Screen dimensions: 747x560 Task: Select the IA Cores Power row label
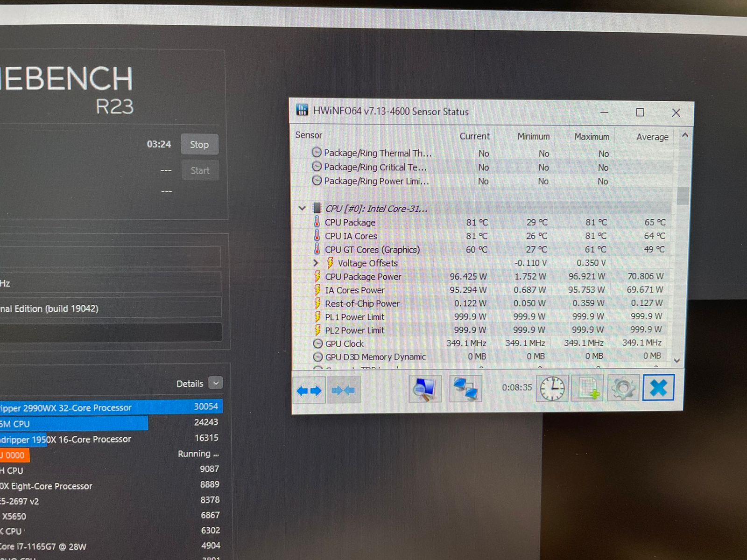click(355, 290)
